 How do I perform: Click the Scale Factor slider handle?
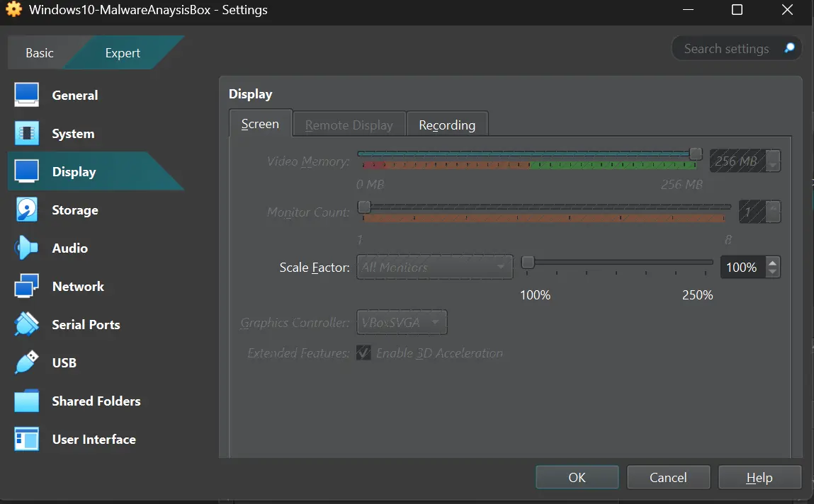click(x=528, y=263)
